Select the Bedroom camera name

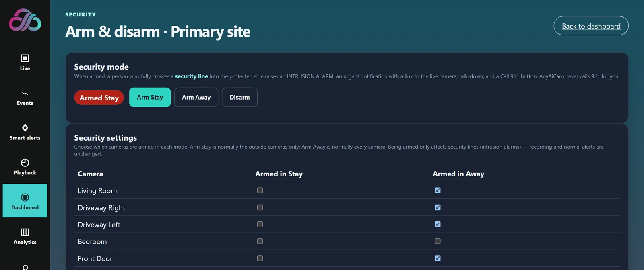pos(92,241)
